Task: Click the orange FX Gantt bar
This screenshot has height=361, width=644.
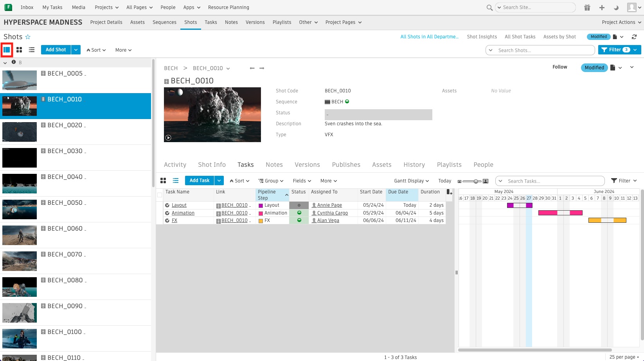Action: (x=607, y=220)
